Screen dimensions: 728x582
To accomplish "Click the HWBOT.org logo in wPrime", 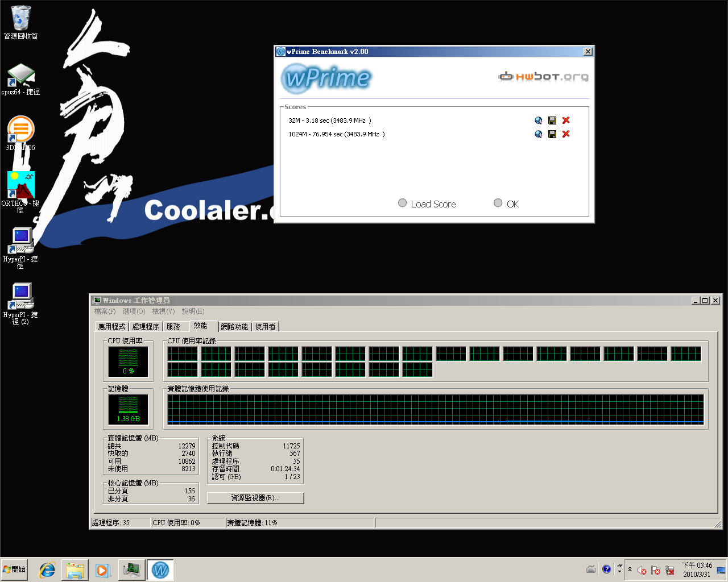I will point(543,77).
